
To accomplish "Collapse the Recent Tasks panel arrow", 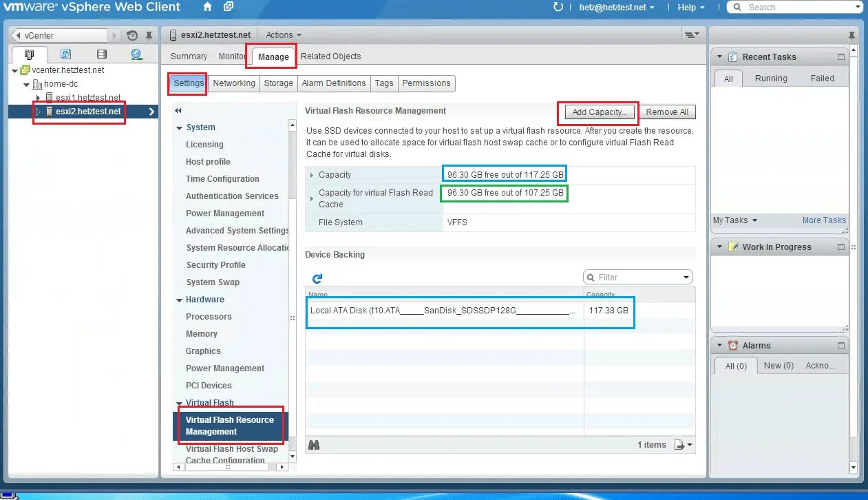I will tap(720, 57).
